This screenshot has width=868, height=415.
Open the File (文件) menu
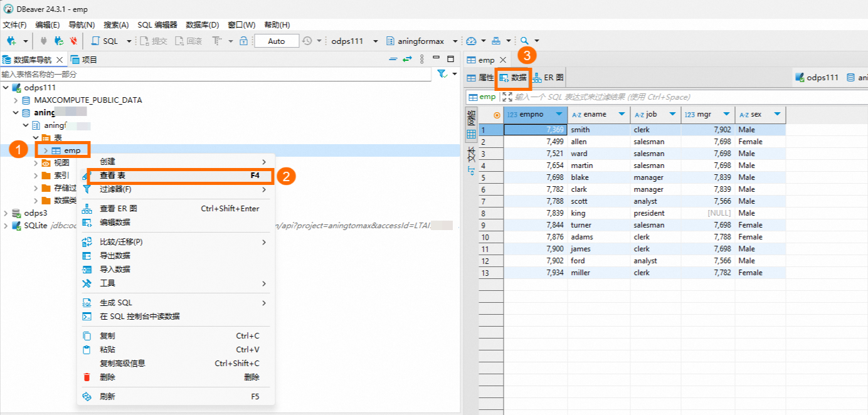pyautogui.click(x=15, y=25)
